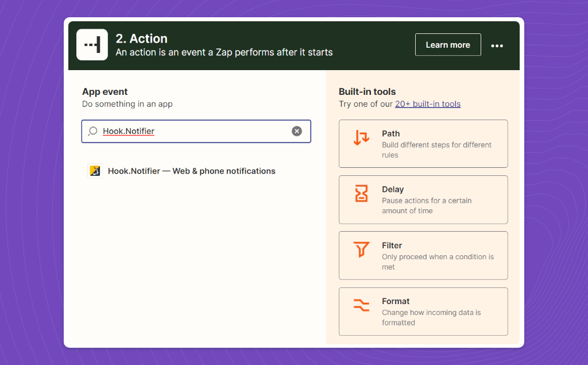Click the Filter funnel icon

361,249
